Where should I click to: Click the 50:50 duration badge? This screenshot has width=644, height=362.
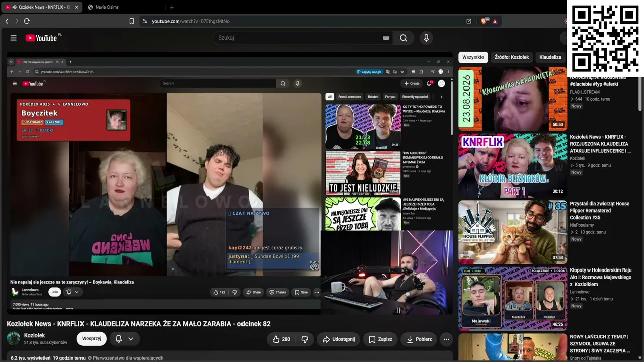coord(558,125)
